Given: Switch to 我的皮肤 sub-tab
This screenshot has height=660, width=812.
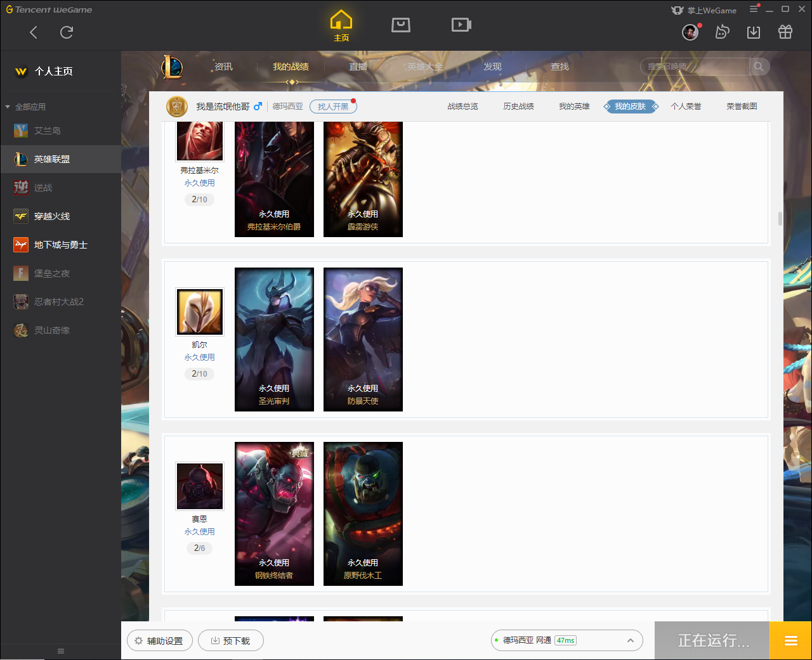Looking at the screenshot, I should pos(630,107).
